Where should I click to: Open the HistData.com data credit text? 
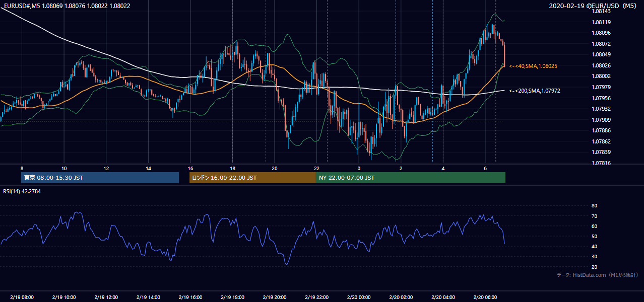(598, 275)
